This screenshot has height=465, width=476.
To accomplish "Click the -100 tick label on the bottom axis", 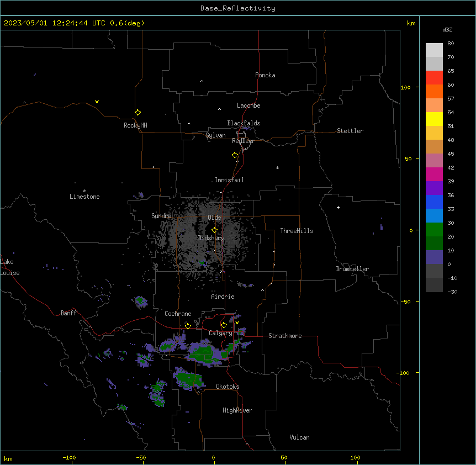I will coord(69,457).
